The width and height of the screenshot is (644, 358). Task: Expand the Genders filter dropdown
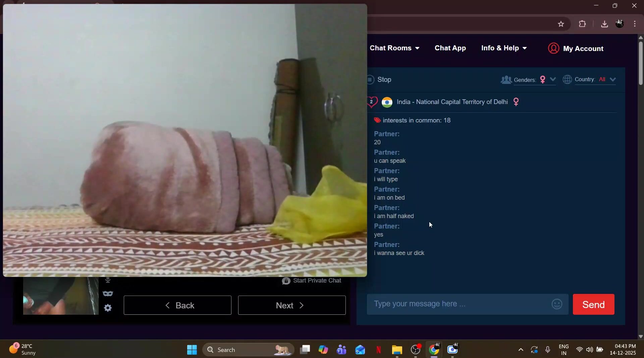[x=552, y=80]
